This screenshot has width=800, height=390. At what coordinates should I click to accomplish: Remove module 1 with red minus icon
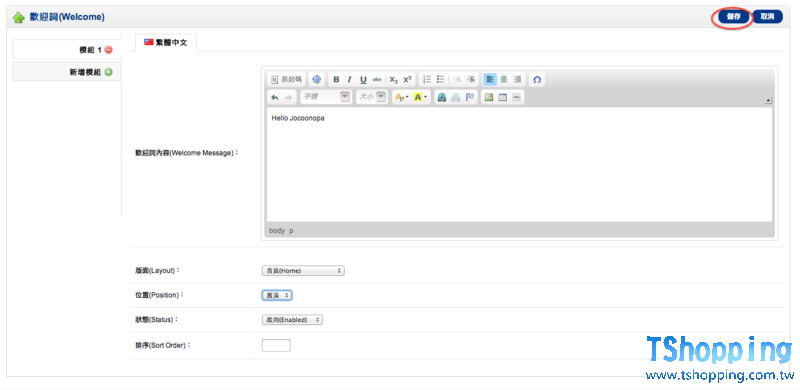click(x=108, y=50)
